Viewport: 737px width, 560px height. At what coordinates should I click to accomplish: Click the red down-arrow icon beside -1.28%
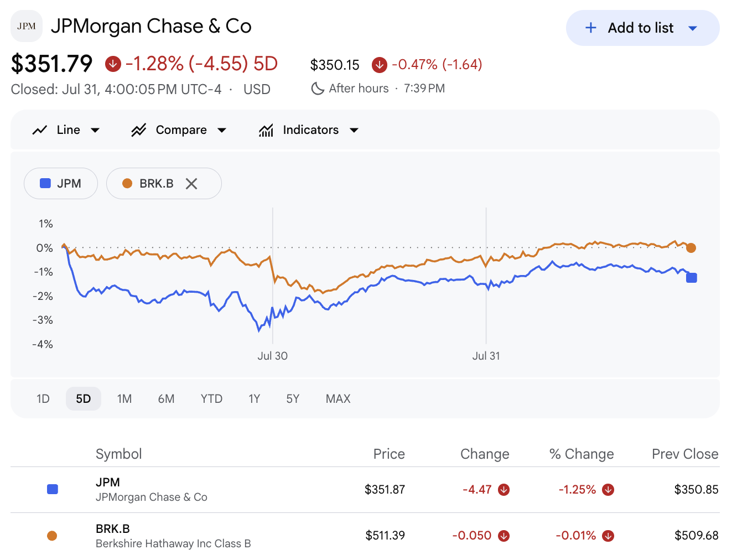(113, 64)
